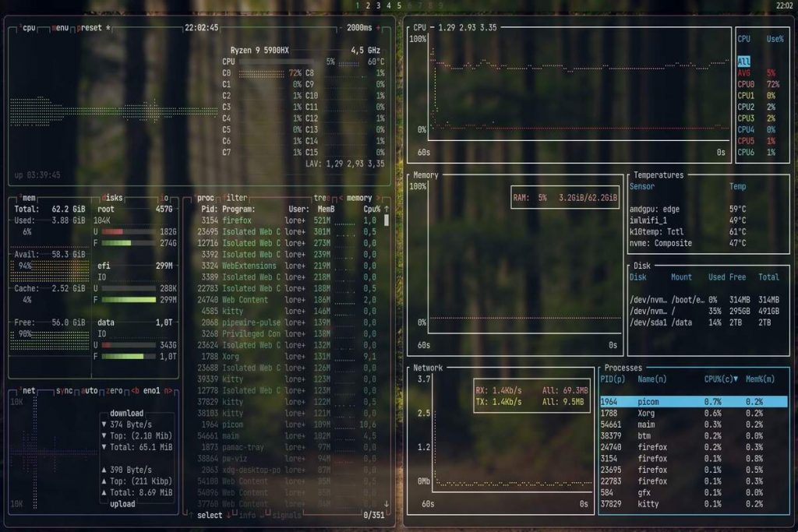This screenshot has height=532, width=798.
Task: Click the zero button in net panel
Action: point(115,390)
